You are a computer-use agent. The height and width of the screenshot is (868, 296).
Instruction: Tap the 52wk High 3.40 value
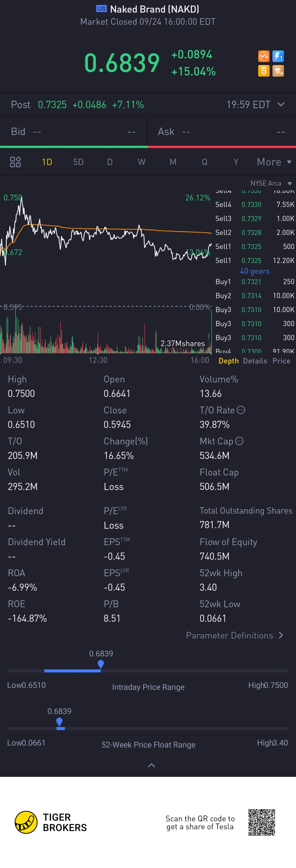pyautogui.click(x=208, y=587)
